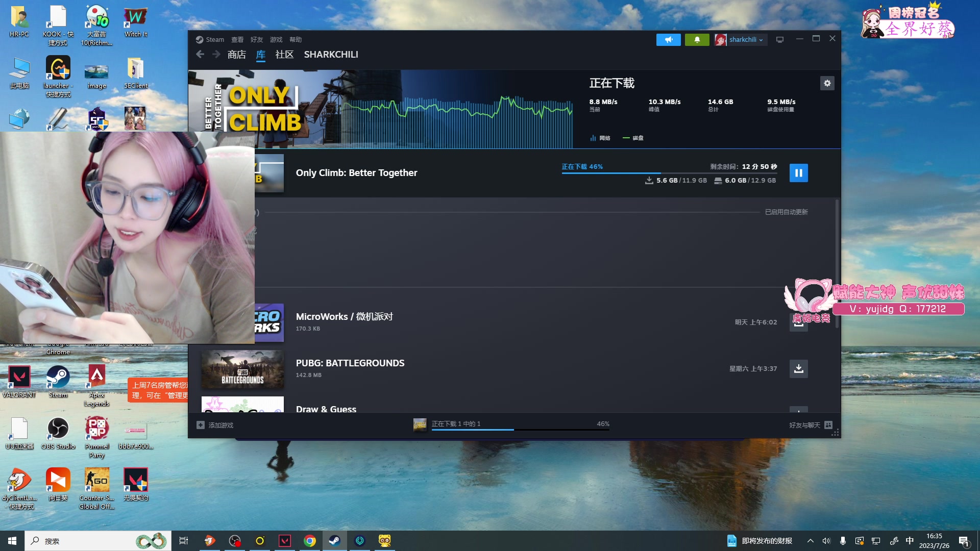Open the Windows notification center icon
This screenshot has height=551, width=980.
tap(964, 541)
